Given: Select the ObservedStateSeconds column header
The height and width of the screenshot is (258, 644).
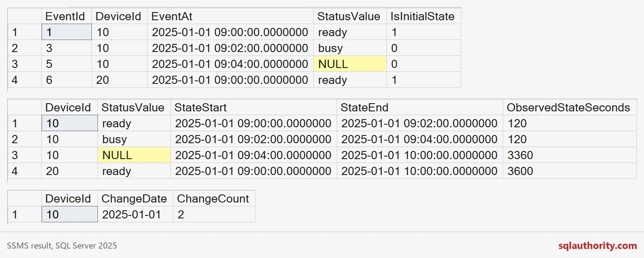Looking at the screenshot, I should [570, 107].
